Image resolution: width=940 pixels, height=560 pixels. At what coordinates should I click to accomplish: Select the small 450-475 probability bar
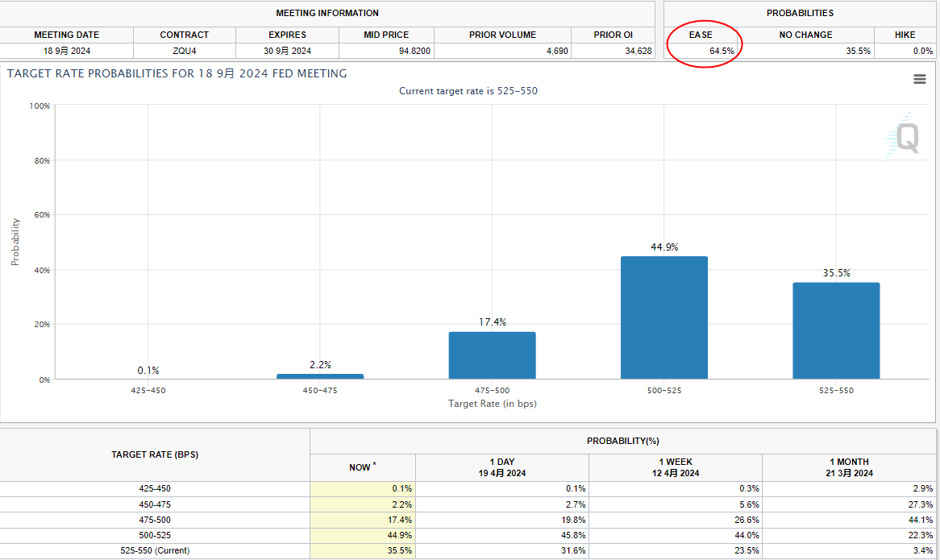(x=320, y=376)
